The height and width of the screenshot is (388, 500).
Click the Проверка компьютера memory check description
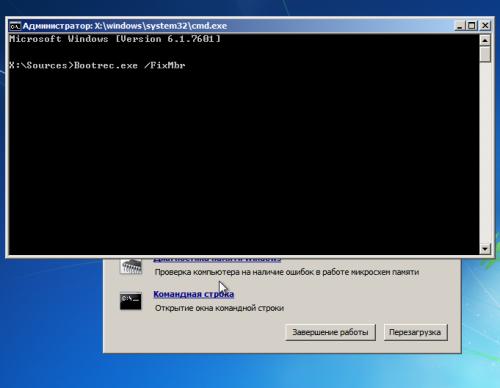287,272
